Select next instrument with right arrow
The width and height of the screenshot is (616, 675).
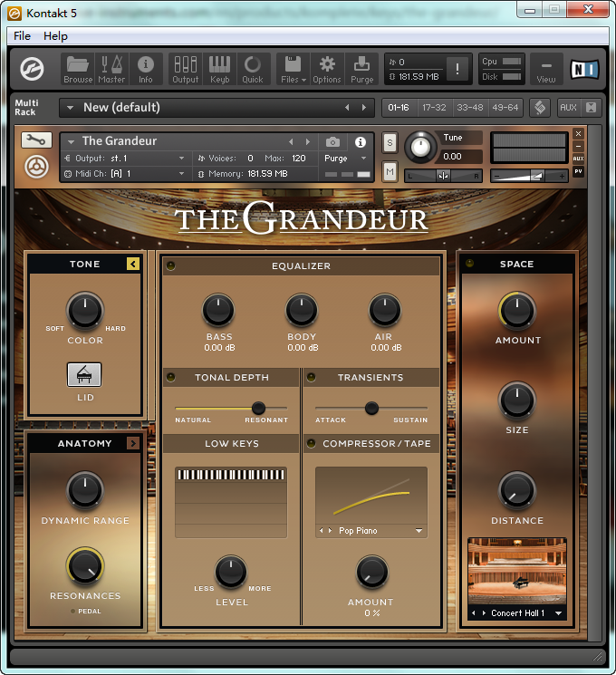pyautogui.click(x=307, y=141)
